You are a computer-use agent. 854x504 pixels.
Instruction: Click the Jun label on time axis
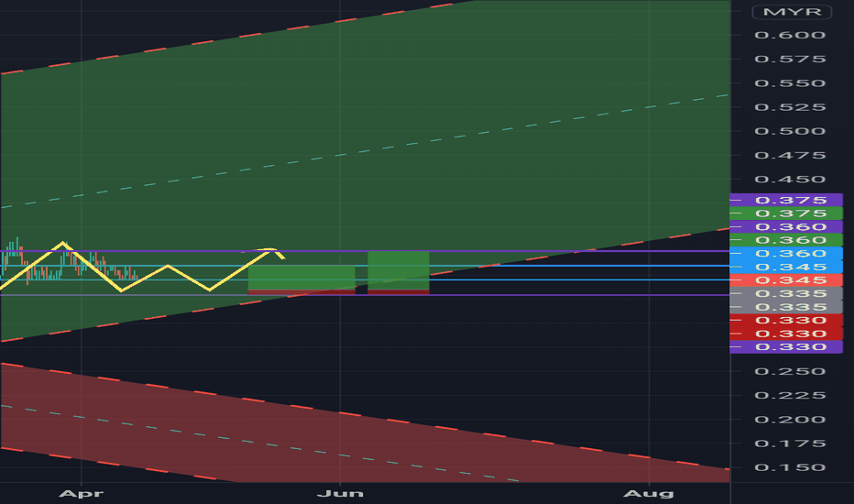pyautogui.click(x=340, y=494)
